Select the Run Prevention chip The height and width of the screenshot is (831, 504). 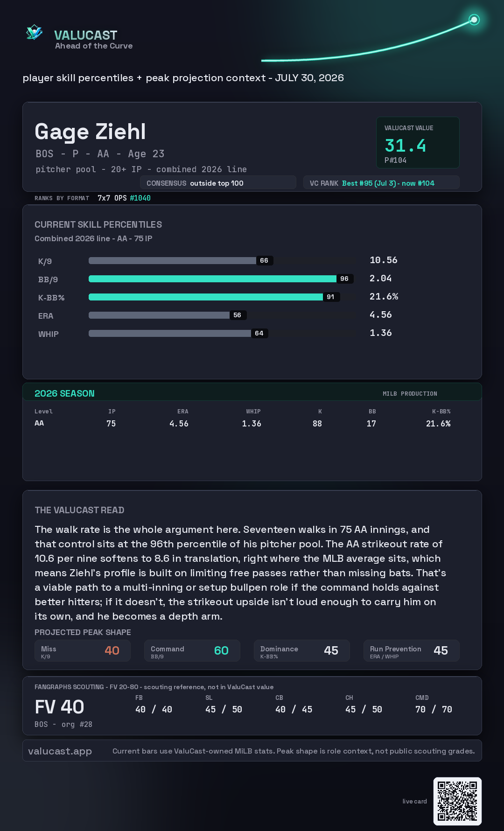(412, 650)
